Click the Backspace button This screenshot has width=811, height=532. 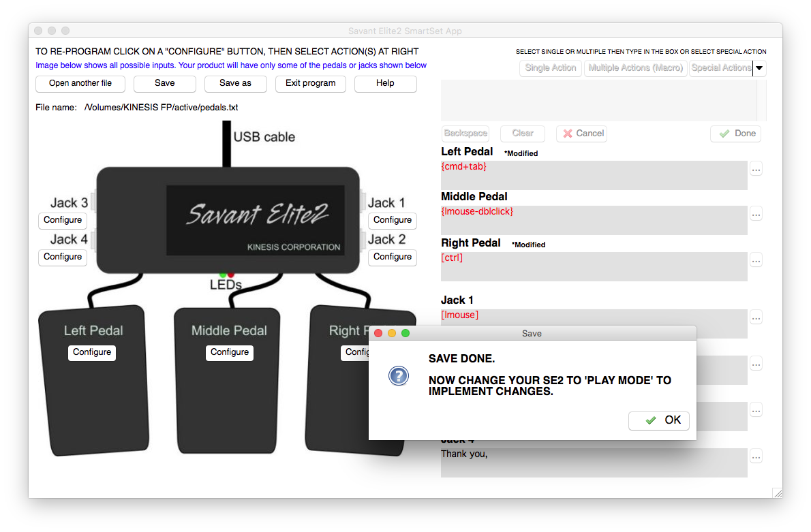(x=465, y=134)
